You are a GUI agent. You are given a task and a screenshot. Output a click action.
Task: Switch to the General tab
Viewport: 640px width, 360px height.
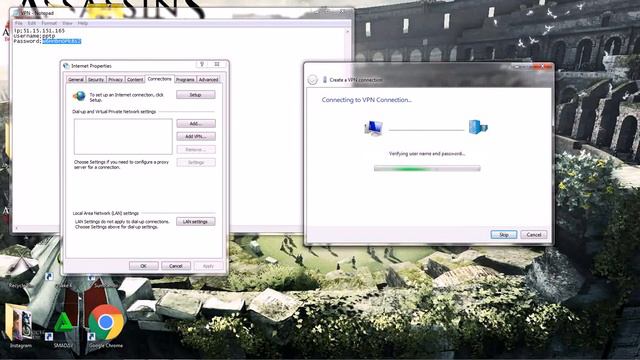pos(76,80)
